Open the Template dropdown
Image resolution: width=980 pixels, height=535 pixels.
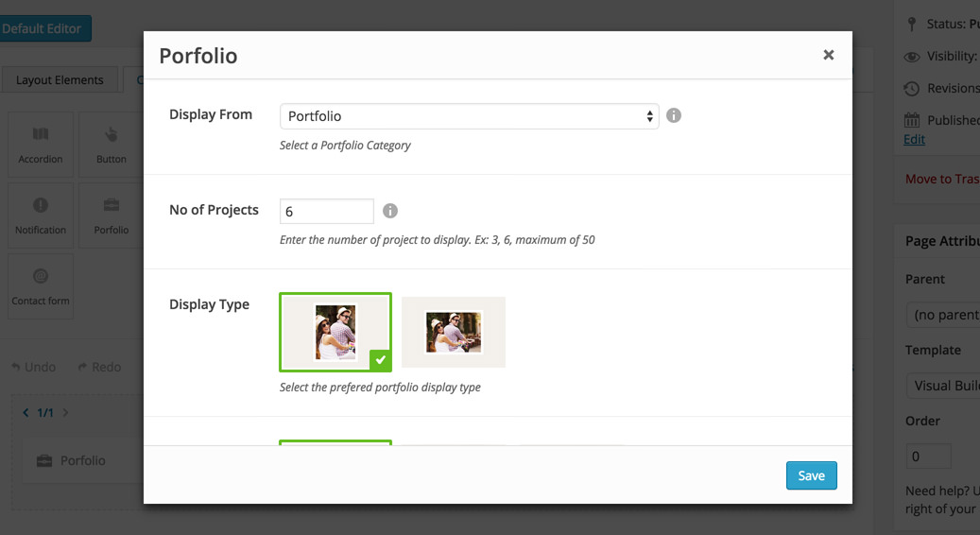943,386
